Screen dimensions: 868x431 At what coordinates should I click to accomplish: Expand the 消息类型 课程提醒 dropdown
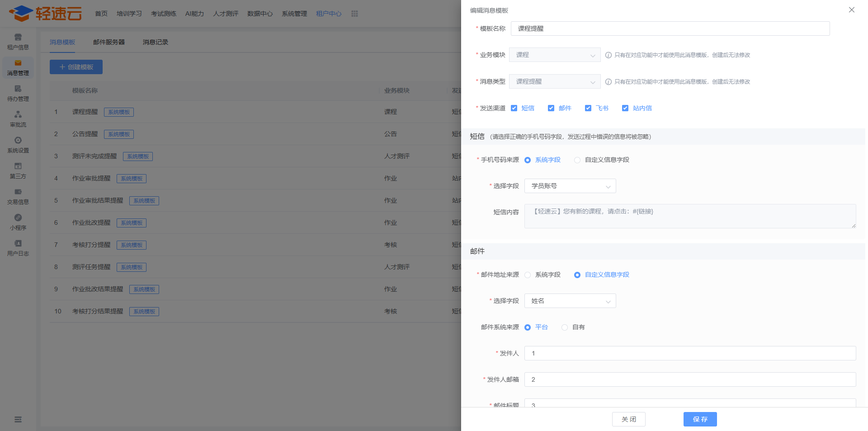[x=555, y=82]
